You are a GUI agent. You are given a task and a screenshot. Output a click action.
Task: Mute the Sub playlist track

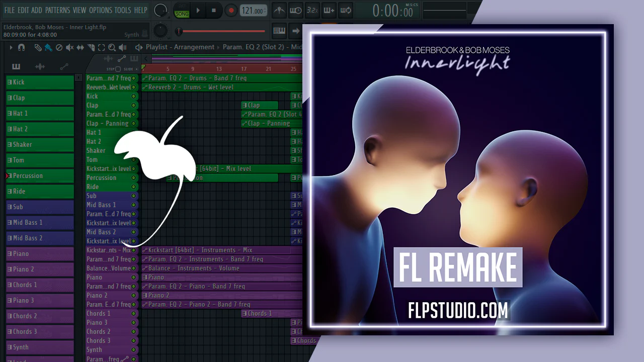point(134,196)
